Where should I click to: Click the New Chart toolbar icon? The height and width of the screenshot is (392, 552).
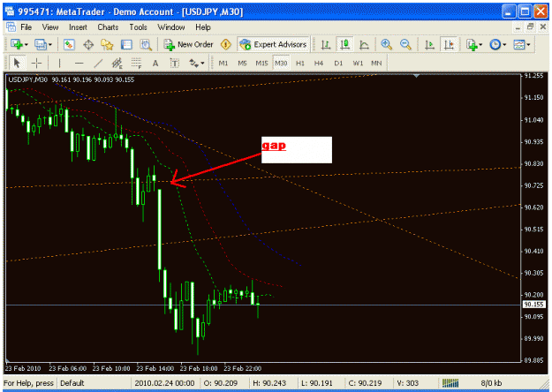pos(16,44)
